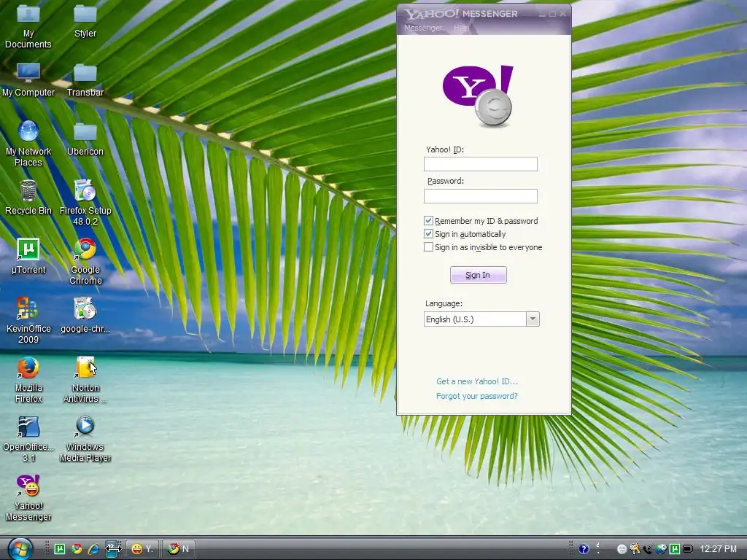747x560 pixels.
Task: Select the Norton AntiVirus desktop shortcut
Action: click(85, 379)
